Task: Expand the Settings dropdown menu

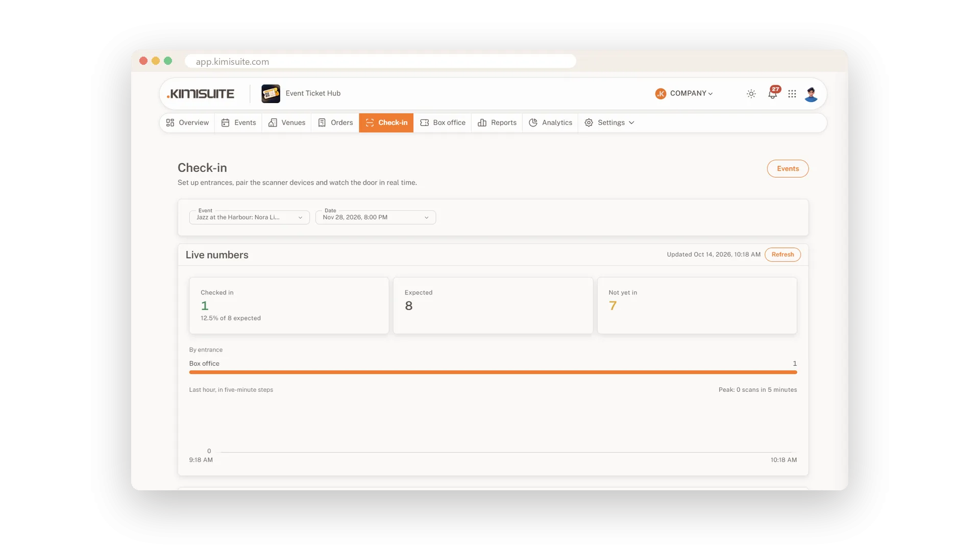Action: coord(609,123)
